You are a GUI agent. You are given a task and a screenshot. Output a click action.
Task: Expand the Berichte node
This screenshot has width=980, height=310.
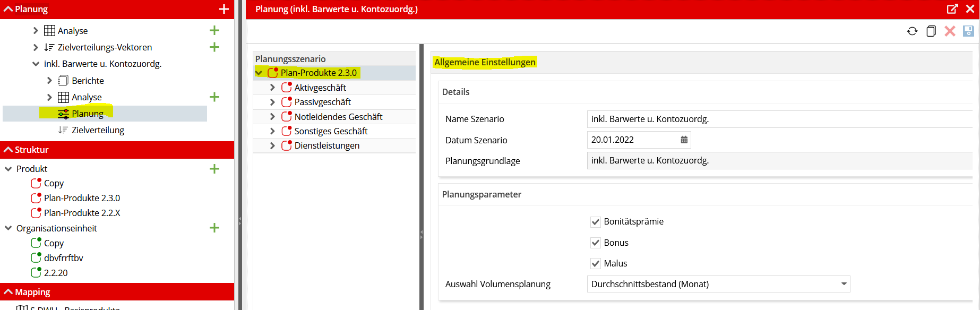click(x=49, y=81)
